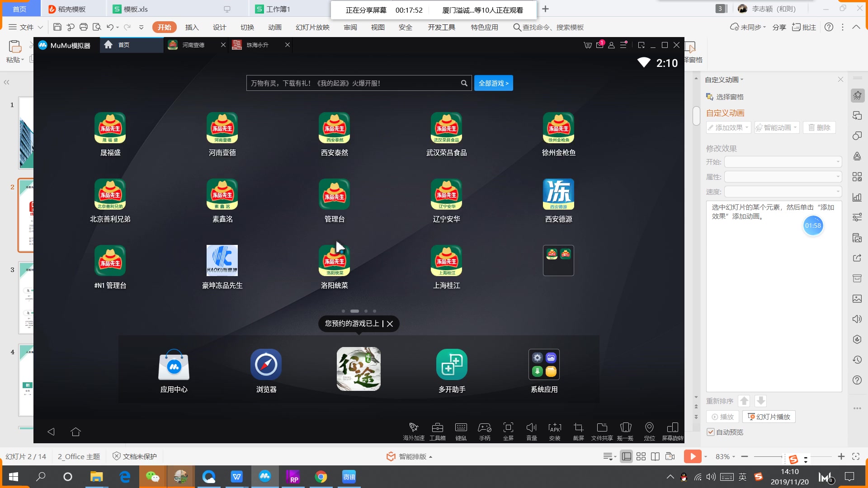
Task: Dismiss the 您预约的游戏已上 notification
Action: 390,324
